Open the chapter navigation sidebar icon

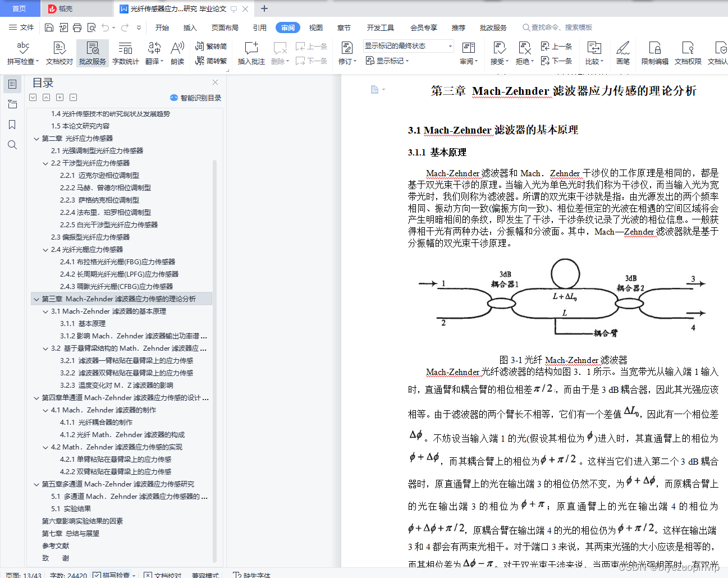pyautogui.click(x=12, y=104)
